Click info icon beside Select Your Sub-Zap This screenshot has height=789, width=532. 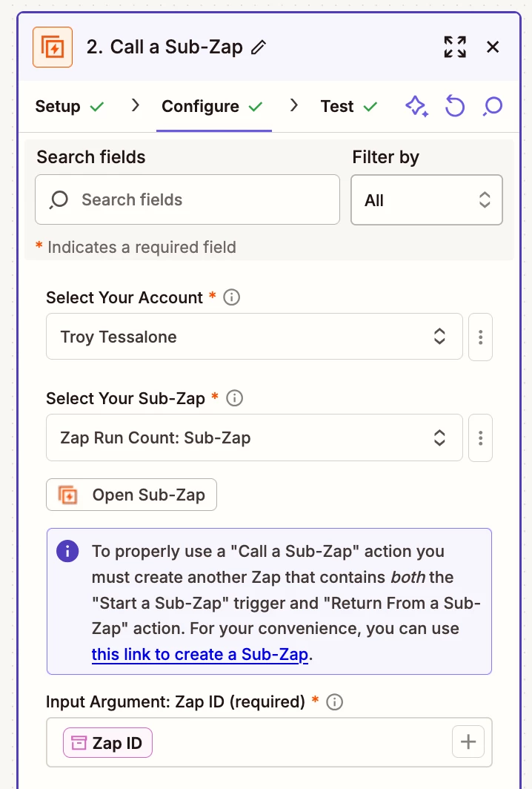click(x=234, y=398)
